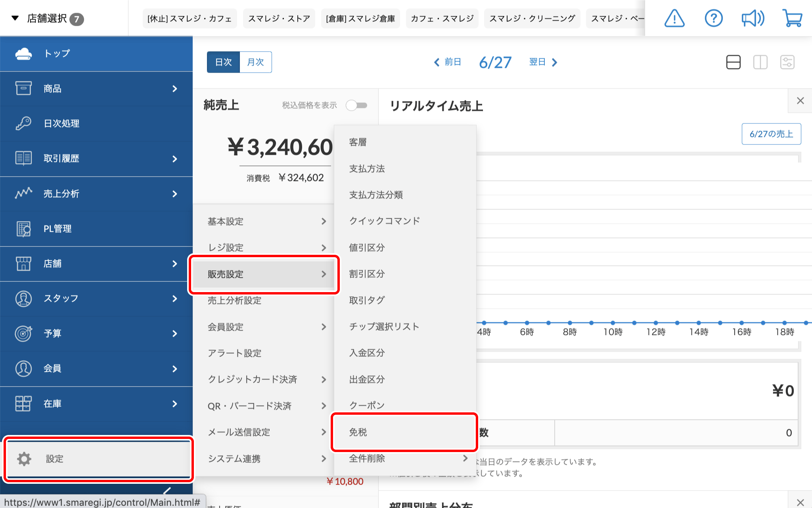The width and height of the screenshot is (812, 508).
Task: Expand 全件削除 submenu arrow
Action: [465, 458]
